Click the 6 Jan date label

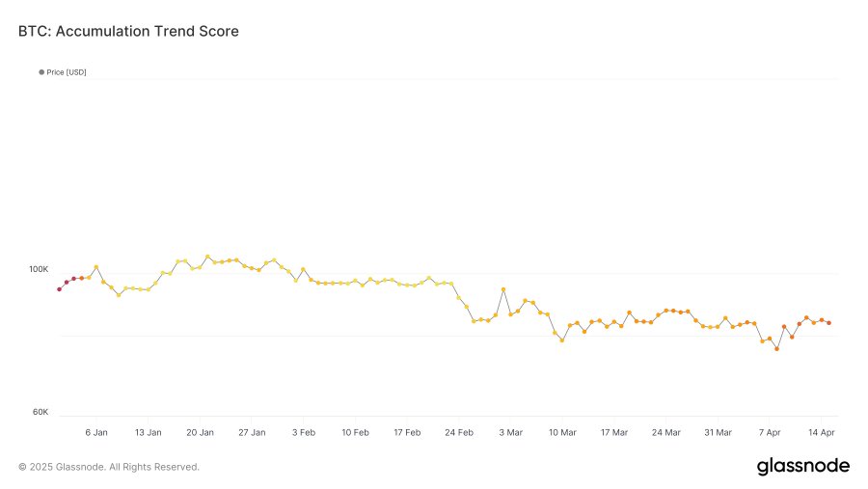[96, 433]
